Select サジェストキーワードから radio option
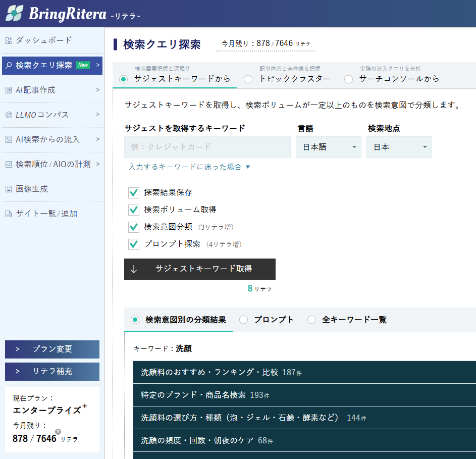The height and width of the screenshot is (459, 476). click(x=123, y=79)
